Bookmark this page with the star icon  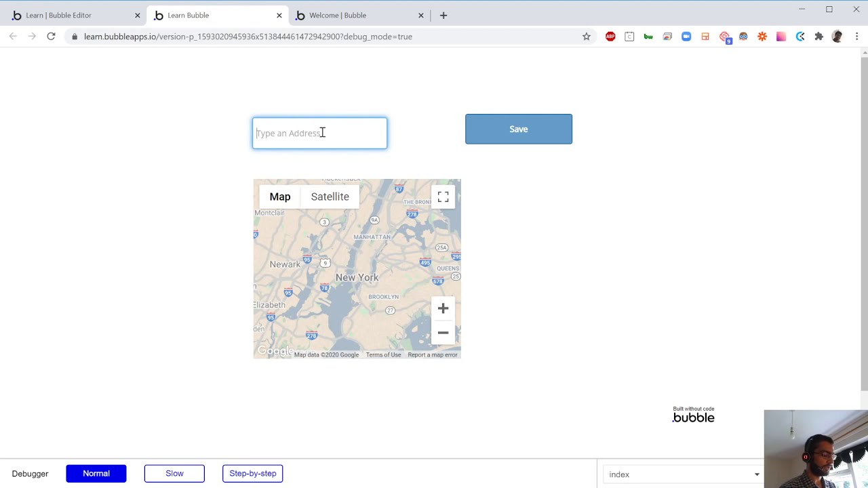click(x=587, y=37)
